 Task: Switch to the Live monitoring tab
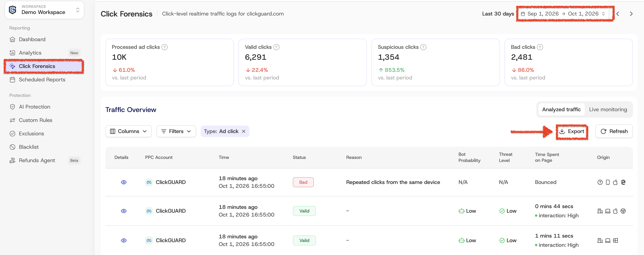[608, 110]
